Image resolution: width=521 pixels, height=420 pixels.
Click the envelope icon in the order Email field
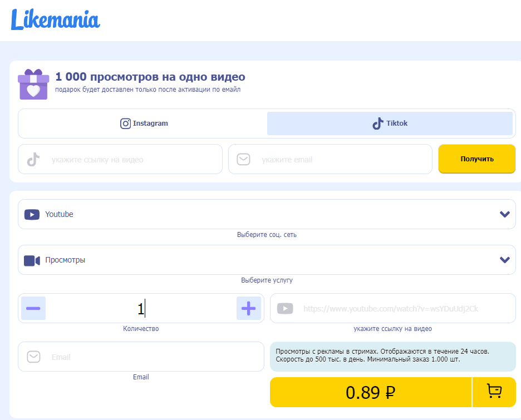tap(33, 357)
